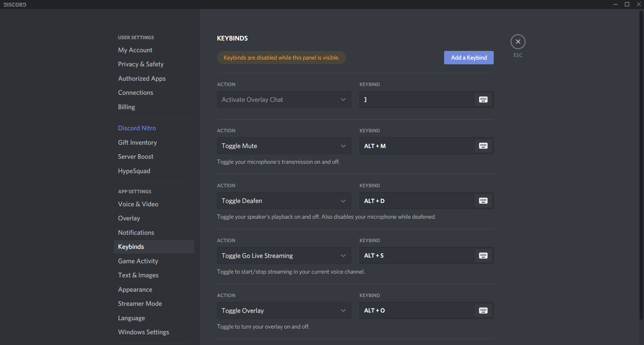
Task: Open Discord Nitro page
Action: pyautogui.click(x=154, y=128)
